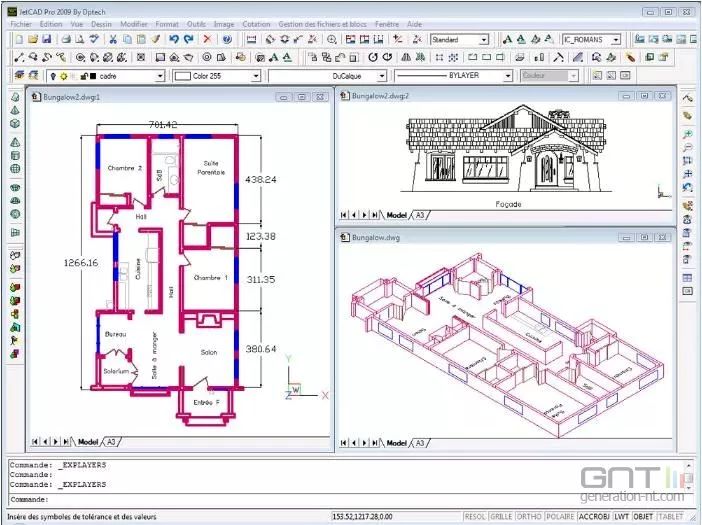Open a drawing with the folder icon
Image resolution: width=702 pixels, height=525 pixels.
pos(33,40)
